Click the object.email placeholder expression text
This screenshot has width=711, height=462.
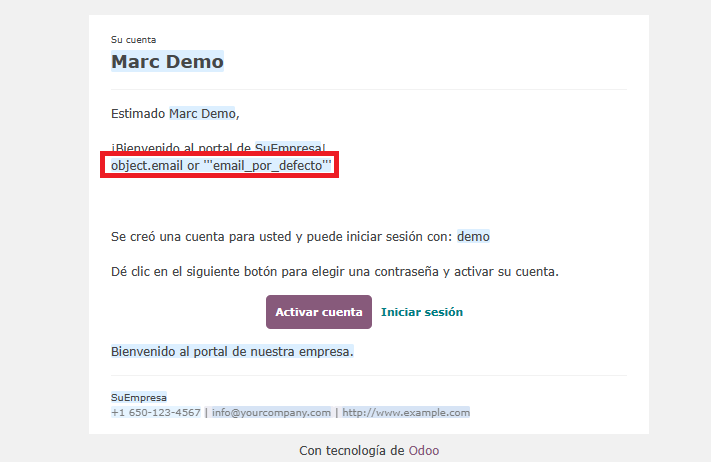pyautogui.click(x=221, y=165)
